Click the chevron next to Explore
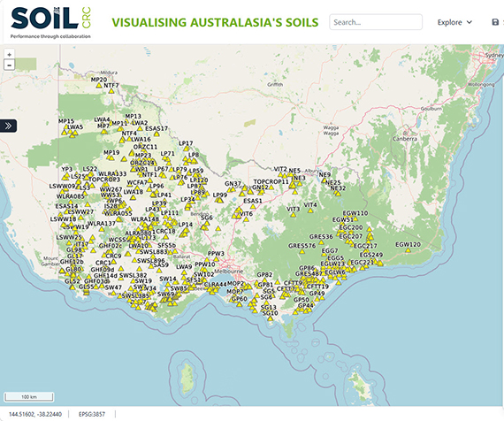 (470, 22)
